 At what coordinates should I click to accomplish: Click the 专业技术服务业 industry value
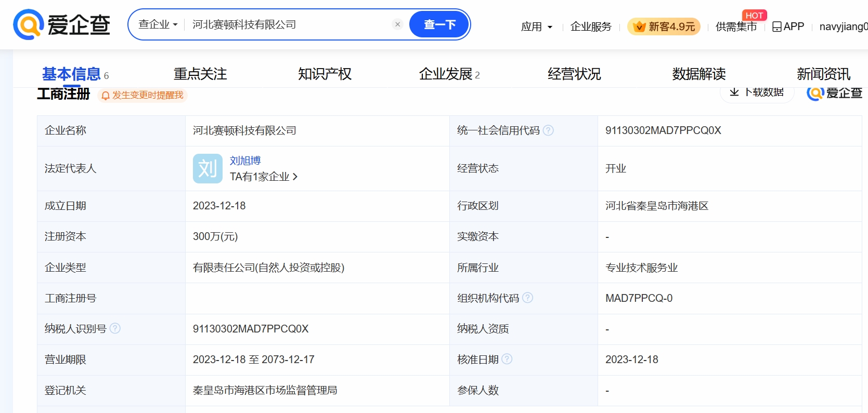coord(641,268)
